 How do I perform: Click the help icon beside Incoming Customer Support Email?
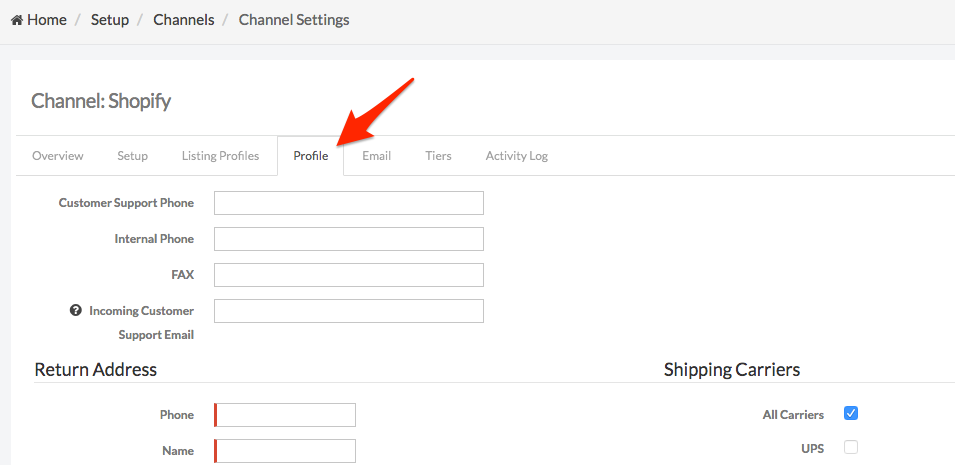tap(76, 311)
